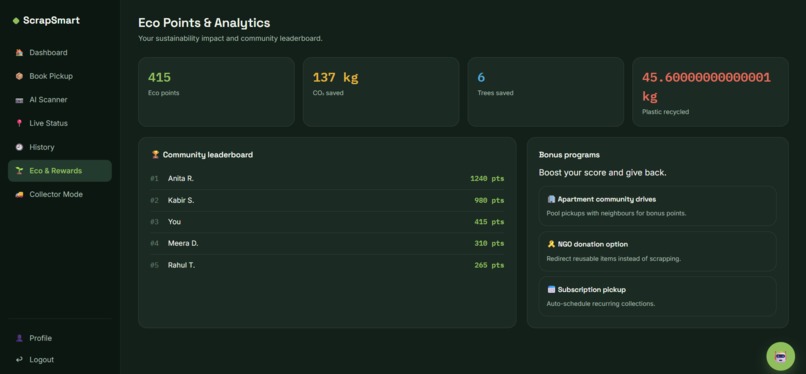Click the Profile person icon
This screenshot has height=374, width=806.
pyautogui.click(x=19, y=338)
